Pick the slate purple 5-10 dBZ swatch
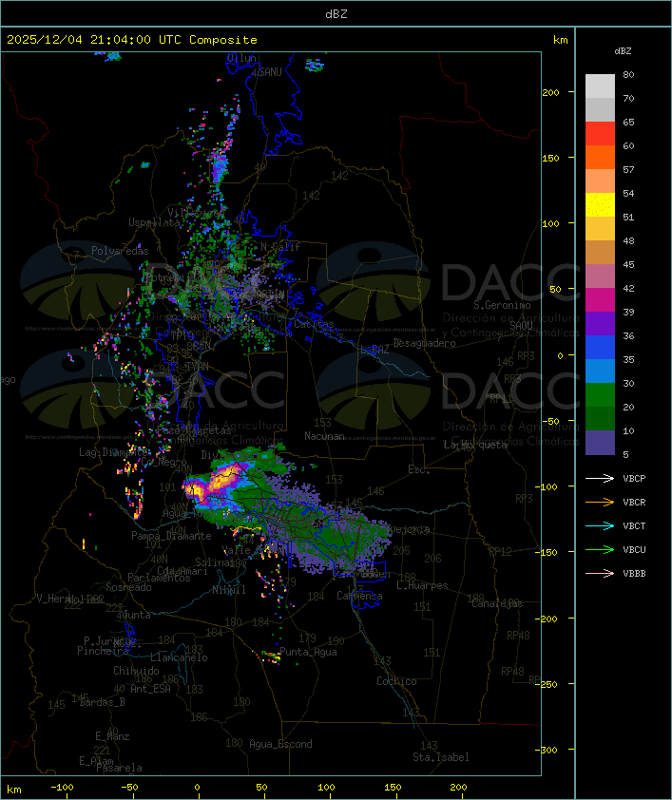Image resolution: width=672 pixels, height=800 pixels. pos(600,443)
